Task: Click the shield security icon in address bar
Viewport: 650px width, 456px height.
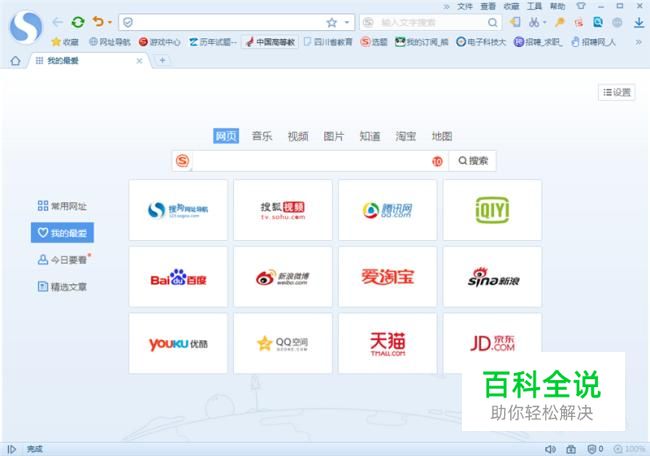Action: point(128,22)
